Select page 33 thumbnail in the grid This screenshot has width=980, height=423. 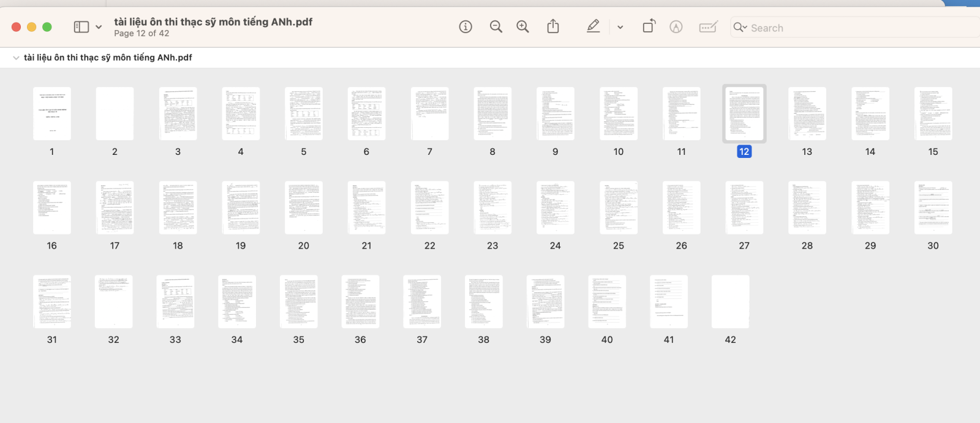175,302
